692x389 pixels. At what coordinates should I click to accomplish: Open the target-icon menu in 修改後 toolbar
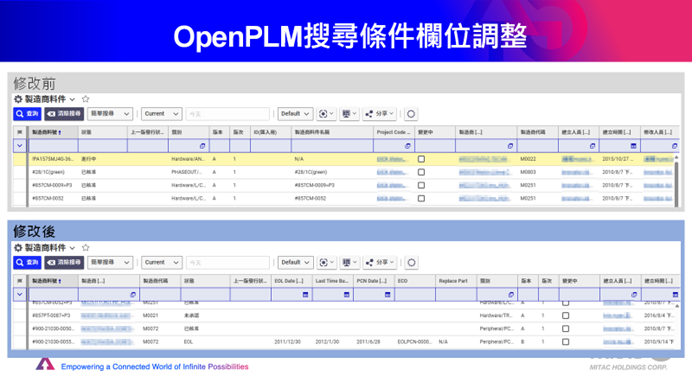click(x=326, y=262)
